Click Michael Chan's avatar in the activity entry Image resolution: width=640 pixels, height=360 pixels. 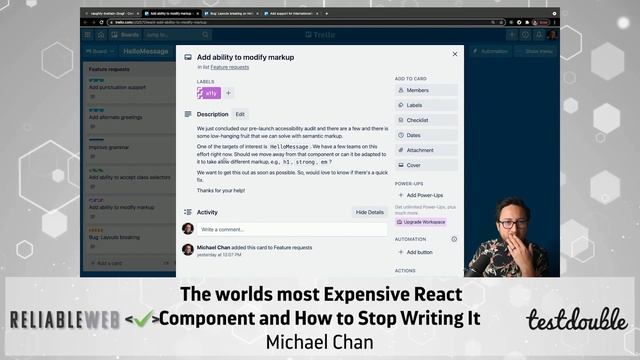click(188, 250)
